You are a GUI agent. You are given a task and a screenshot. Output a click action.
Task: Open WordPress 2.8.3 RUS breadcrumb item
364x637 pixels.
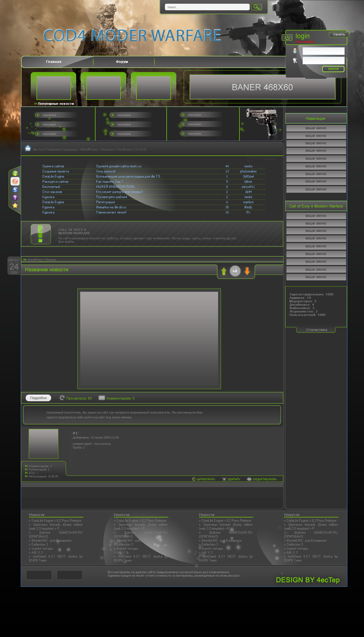131,149
